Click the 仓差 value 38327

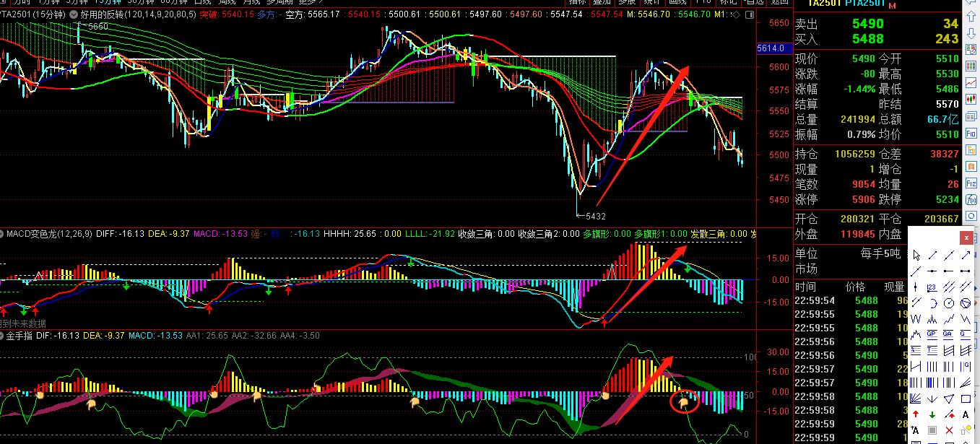(945, 154)
